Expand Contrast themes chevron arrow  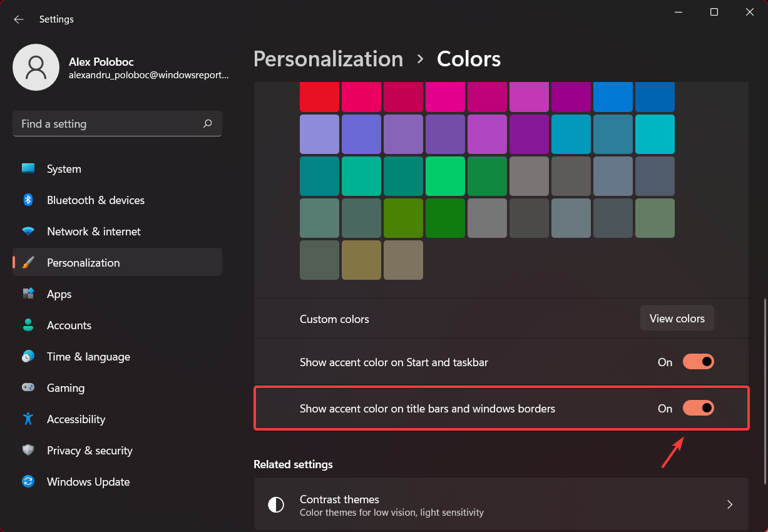729,504
